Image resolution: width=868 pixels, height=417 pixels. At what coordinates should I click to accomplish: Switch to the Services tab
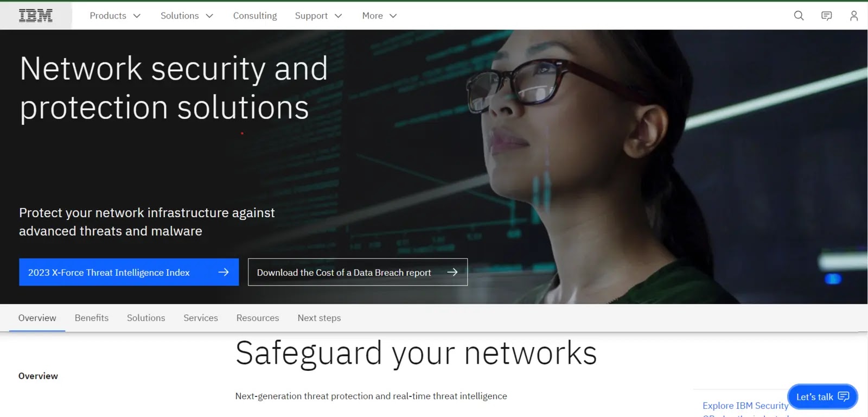click(201, 318)
